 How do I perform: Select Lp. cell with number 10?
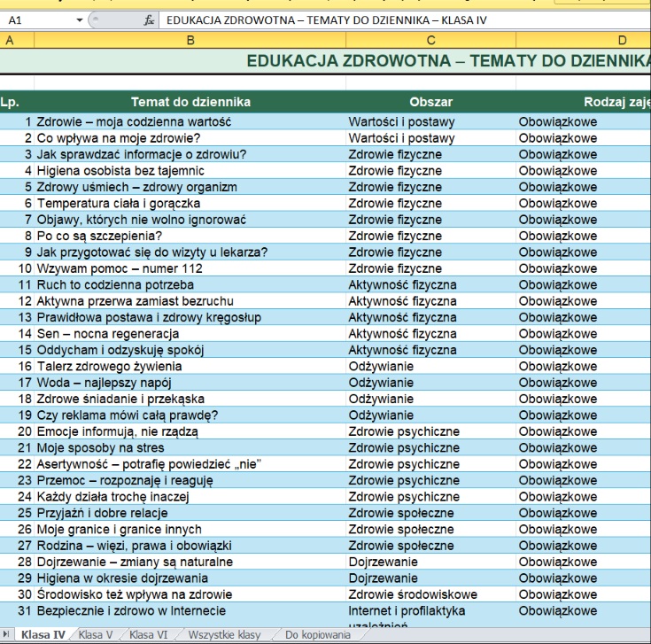(x=17, y=268)
